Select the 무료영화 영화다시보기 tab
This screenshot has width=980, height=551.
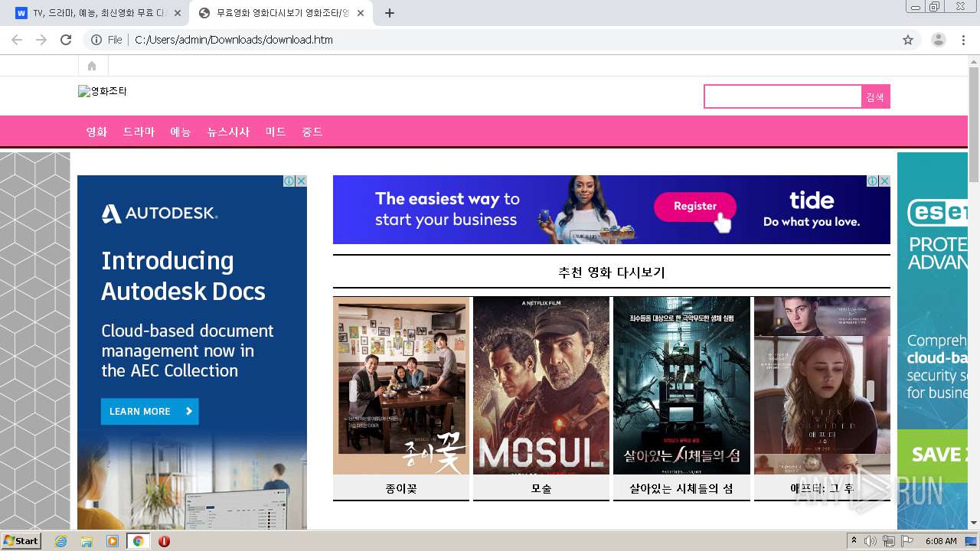tap(282, 13)
